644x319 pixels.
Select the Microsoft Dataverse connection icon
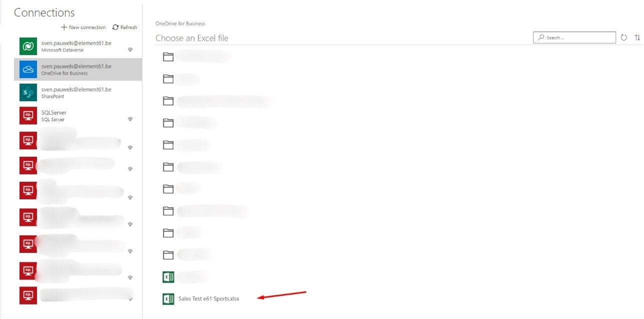28,46
